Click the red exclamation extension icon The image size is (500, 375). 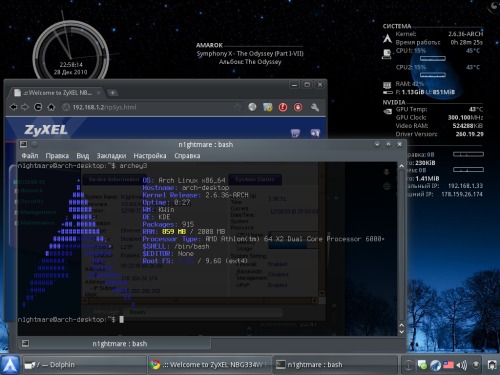click(283, 107)
